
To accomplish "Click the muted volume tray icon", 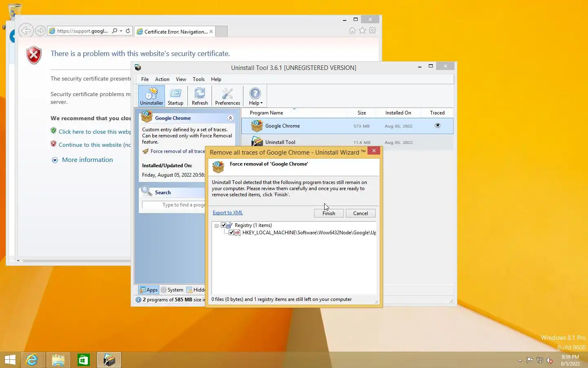I will 550,360.
